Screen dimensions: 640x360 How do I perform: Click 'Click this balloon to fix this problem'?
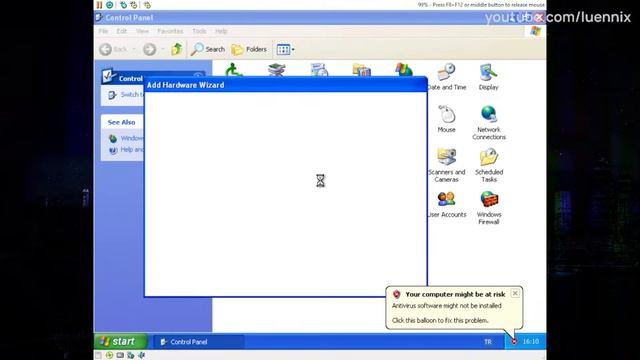click(440, 320)
